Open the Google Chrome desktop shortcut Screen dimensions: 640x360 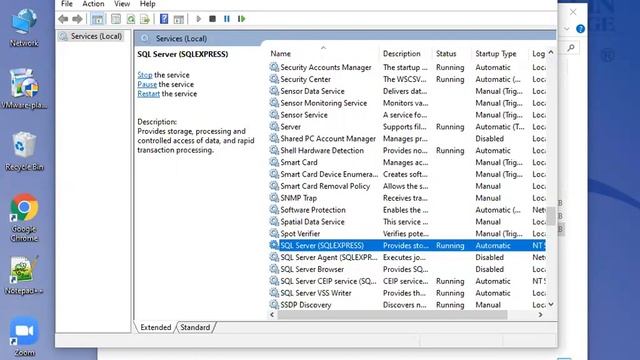tap(24, 217)
